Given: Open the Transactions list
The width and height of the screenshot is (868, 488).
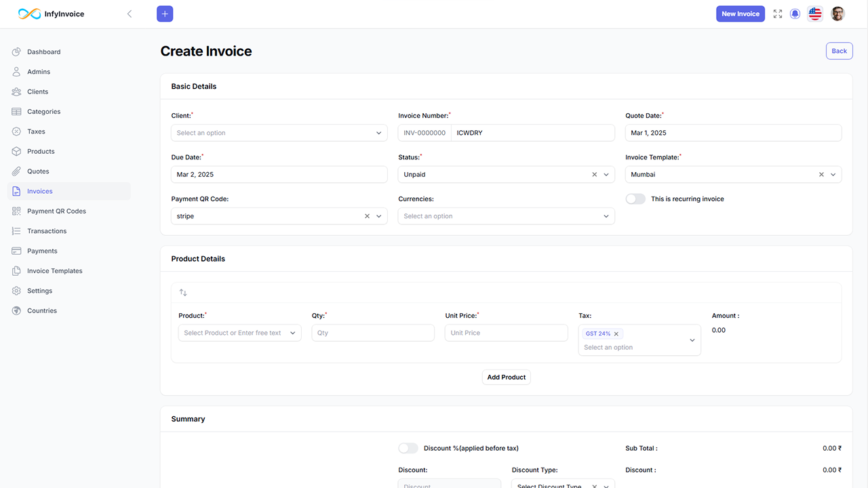Looking at the screenshot, I should tap(47, 230).
